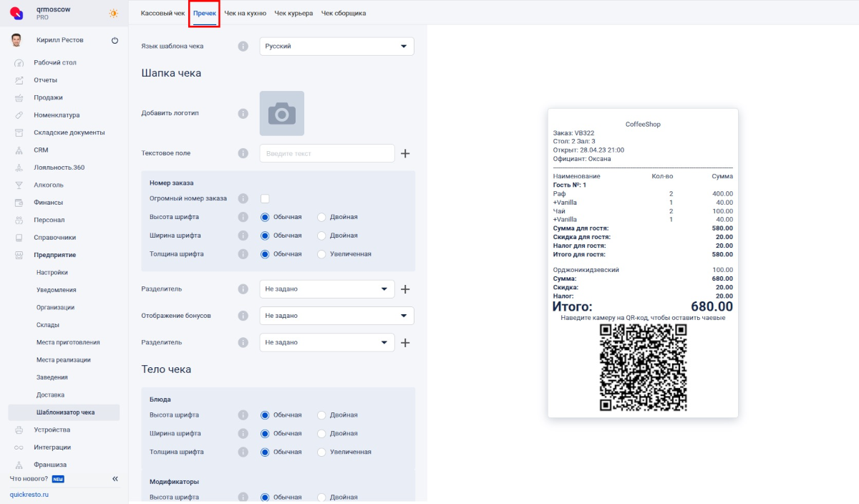Click info icon beside Огромный номер заказа

coord(243,198)
